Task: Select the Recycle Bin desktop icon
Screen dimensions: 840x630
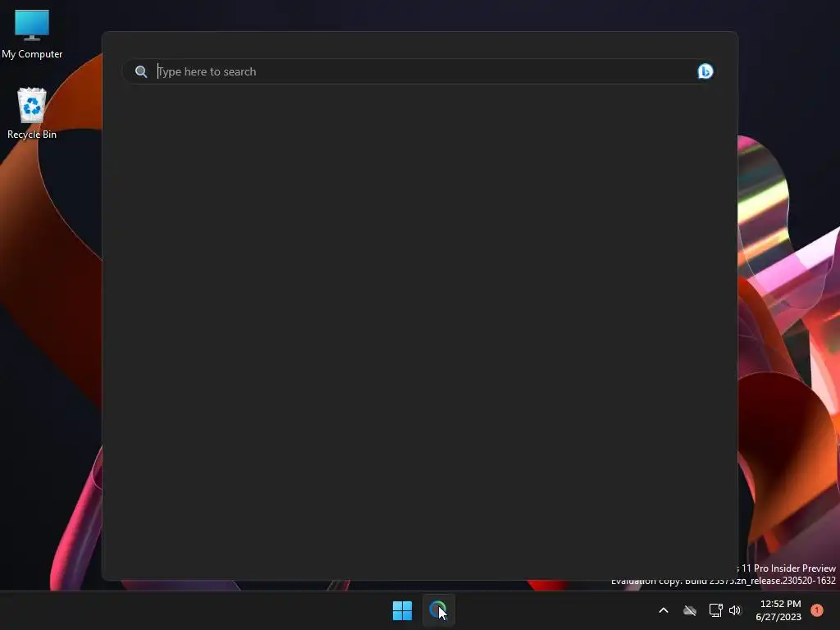Action: tap(32, 113)
